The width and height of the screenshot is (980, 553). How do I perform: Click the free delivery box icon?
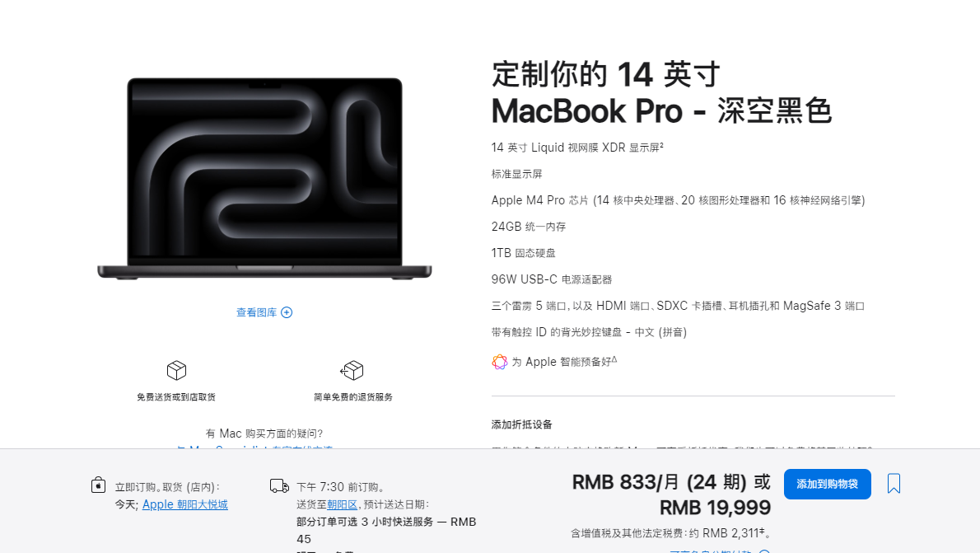coord(176,370)
